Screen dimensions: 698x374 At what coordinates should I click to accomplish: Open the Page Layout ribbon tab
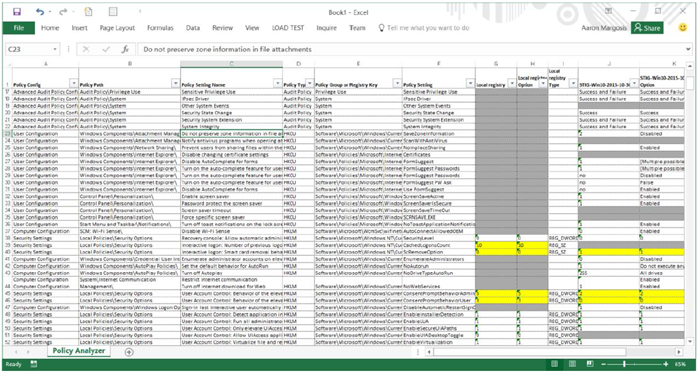coord(117,28)
